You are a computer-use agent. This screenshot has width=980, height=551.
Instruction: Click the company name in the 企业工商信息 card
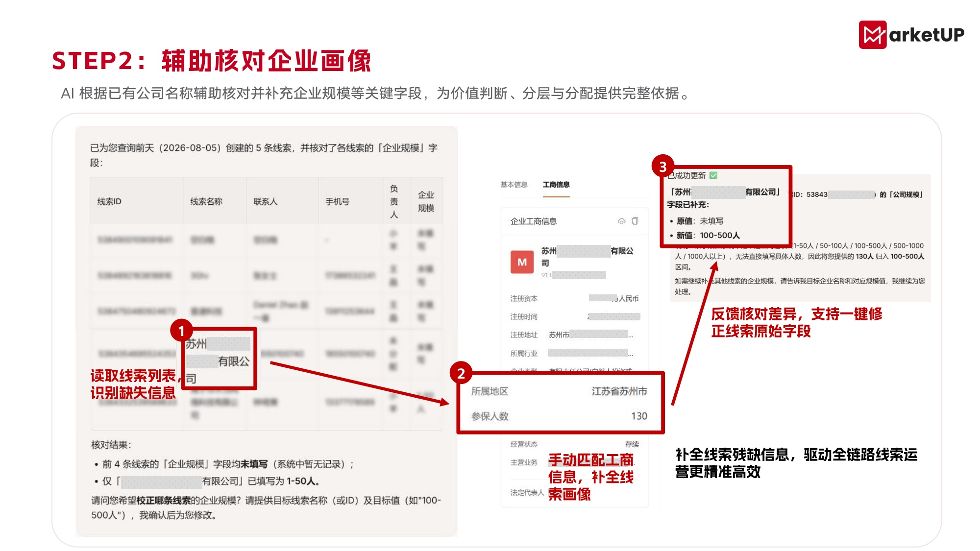(x=587, y=257)
